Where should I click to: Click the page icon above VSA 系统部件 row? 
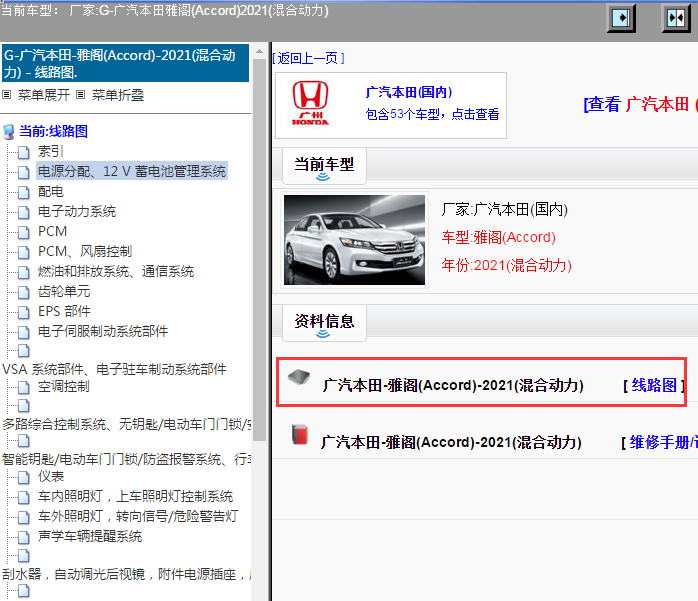(x=24, y=351)
